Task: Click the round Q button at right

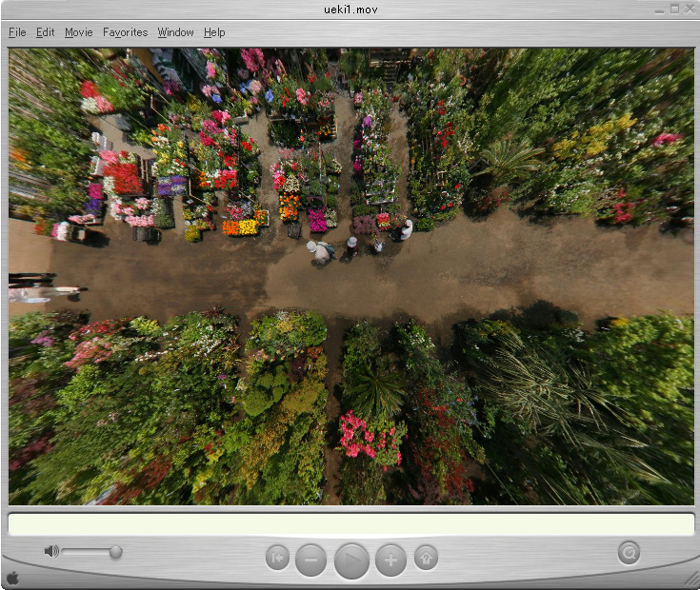Action: coord(629,553)
